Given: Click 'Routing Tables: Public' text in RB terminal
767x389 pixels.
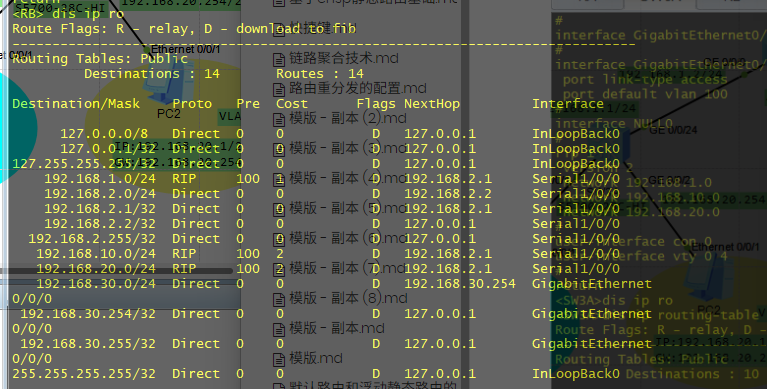Looking at the screenshot, I should pos(100,59).
